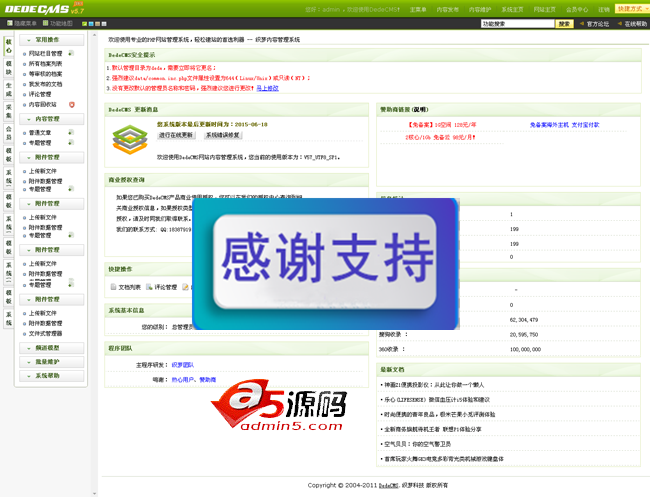
Task: Open the 联想P1体验分享 article in 最新文档
Action: coord(433,429)
